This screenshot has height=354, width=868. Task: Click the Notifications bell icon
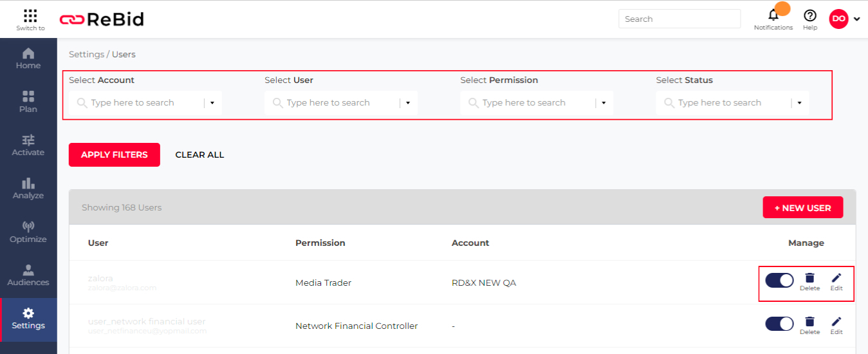(773, 16)
